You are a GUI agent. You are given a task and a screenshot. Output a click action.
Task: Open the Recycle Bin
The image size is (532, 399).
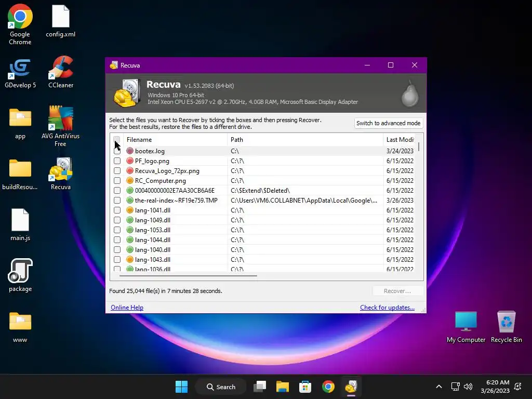point(506,327)
